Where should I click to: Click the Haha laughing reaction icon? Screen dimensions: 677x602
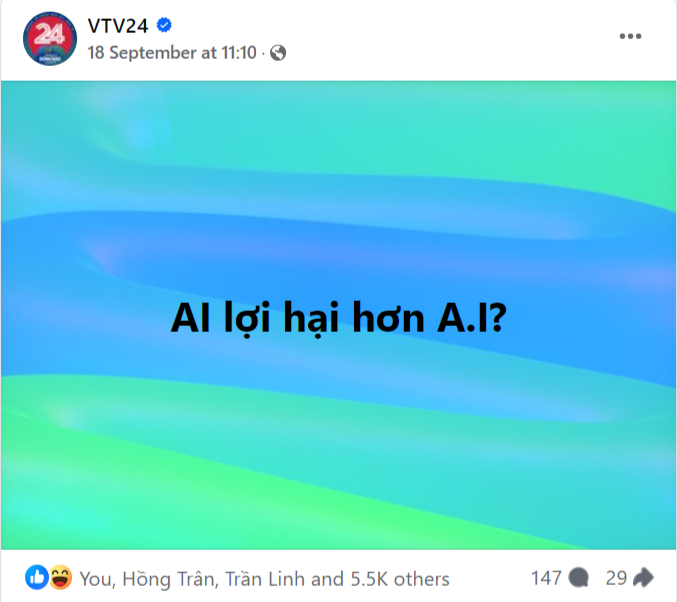60,577
